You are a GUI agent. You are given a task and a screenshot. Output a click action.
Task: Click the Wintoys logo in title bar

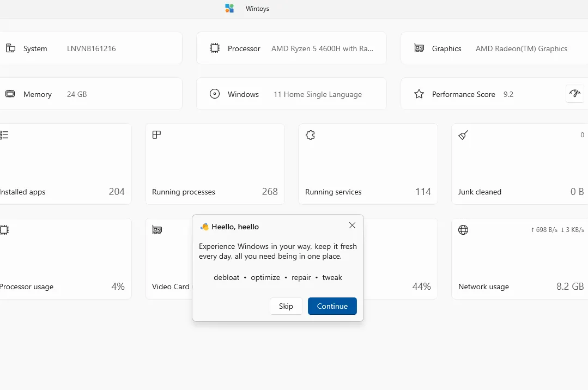click(229, 8)
